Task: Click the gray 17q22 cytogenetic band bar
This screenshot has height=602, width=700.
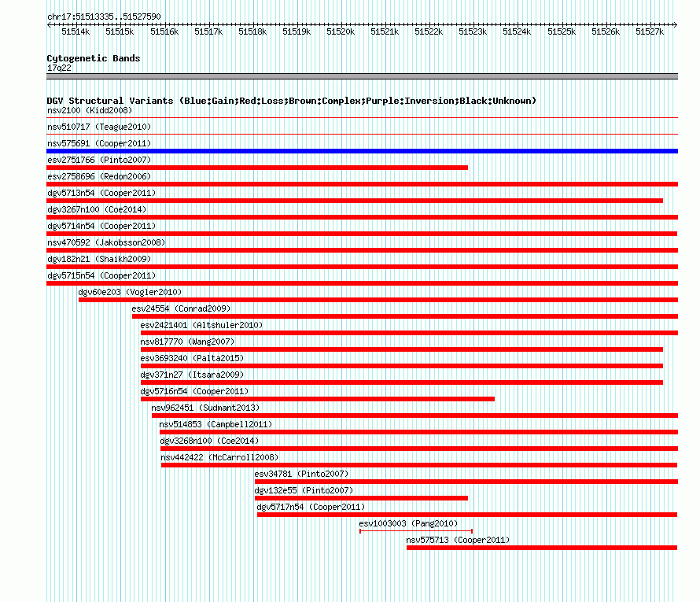Action: (362, 76)
